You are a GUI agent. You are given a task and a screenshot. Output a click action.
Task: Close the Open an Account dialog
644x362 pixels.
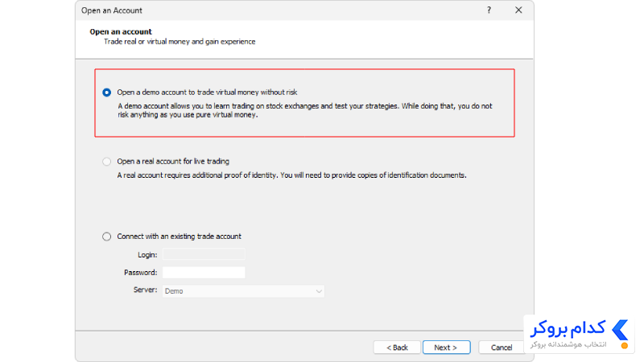tap(518, 10)
